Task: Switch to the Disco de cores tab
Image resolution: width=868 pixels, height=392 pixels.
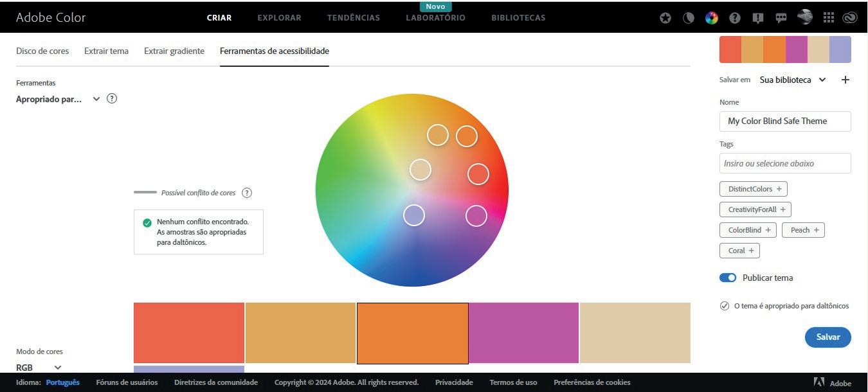Action: (42, 51)
